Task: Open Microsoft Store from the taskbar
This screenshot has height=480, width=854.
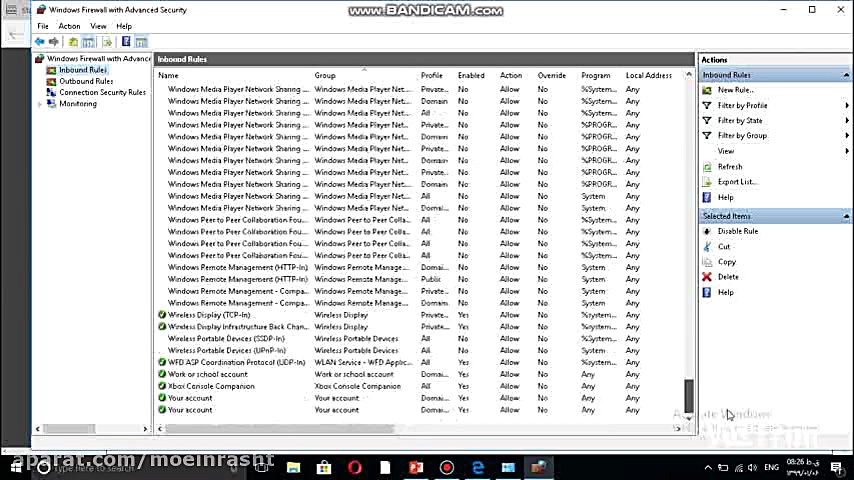Action: (324, 467)
